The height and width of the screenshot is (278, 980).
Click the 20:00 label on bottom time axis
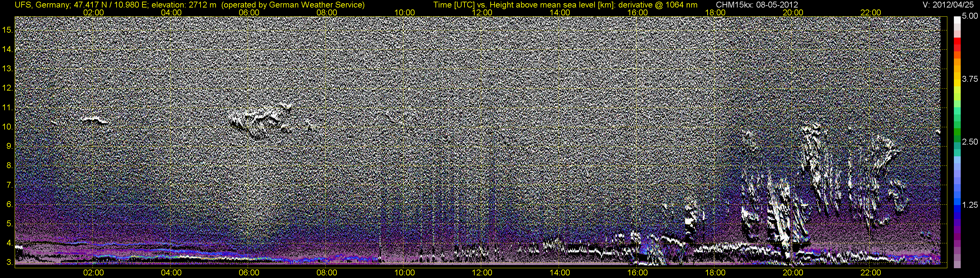tap(793, 273)
